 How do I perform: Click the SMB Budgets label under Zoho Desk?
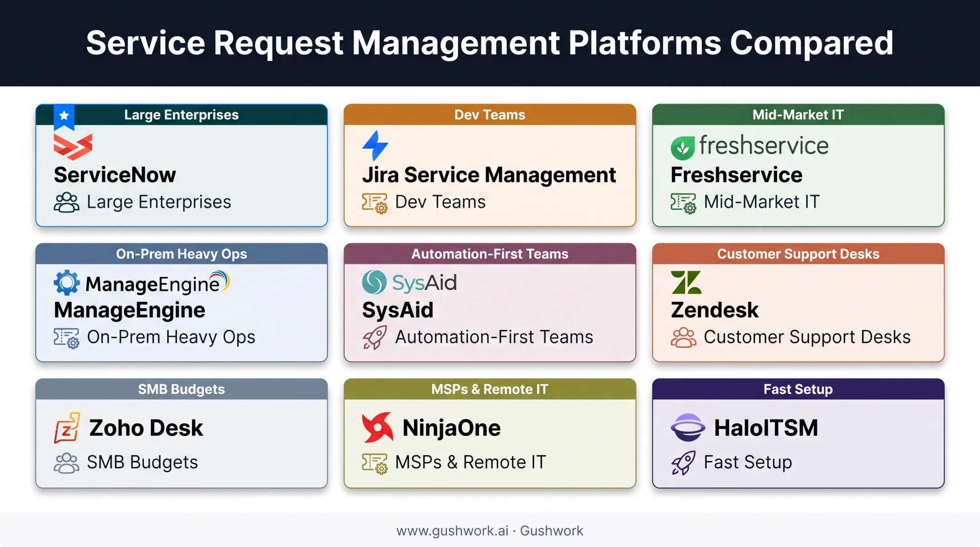142,463
